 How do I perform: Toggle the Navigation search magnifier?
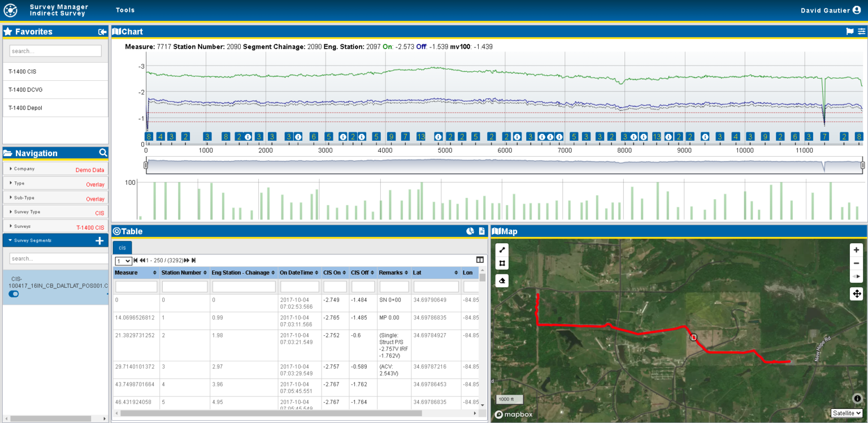pos(102,153)
